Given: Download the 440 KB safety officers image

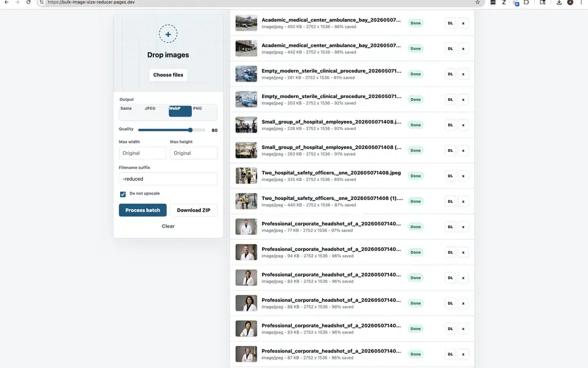Looking at the screenshot, I should click(450, 202).
